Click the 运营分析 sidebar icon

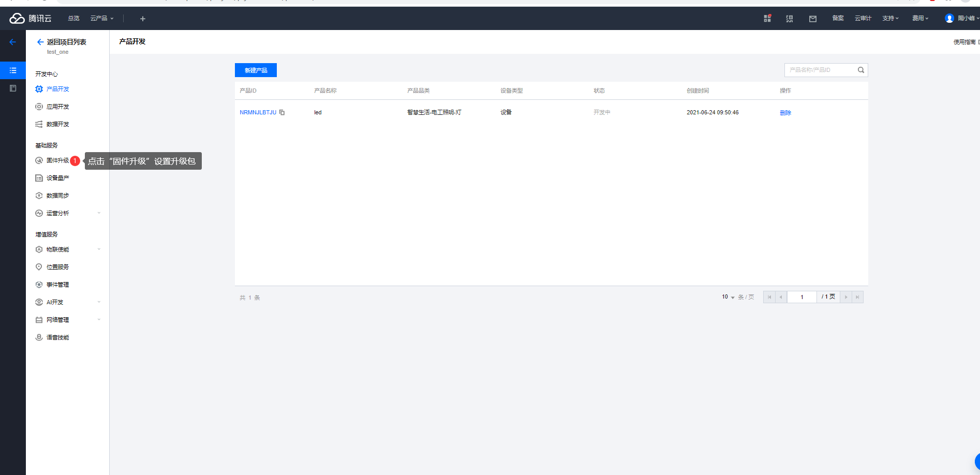tap(39, 213)
